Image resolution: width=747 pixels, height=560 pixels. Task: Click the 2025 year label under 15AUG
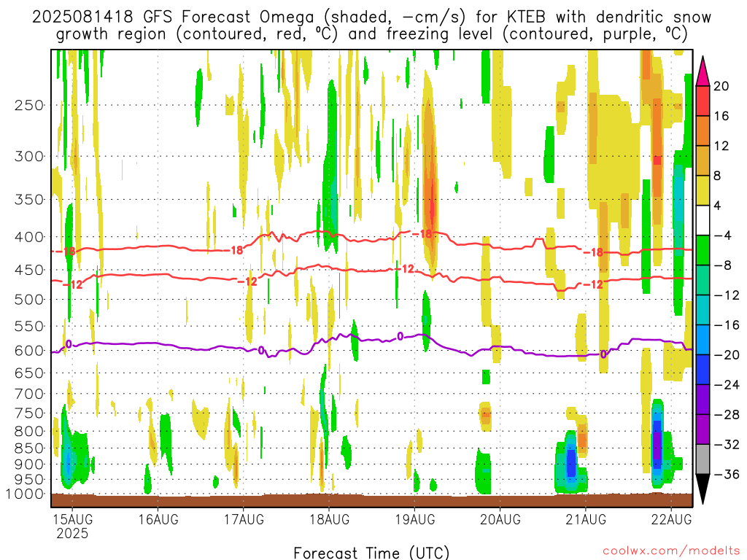point(72,533)
